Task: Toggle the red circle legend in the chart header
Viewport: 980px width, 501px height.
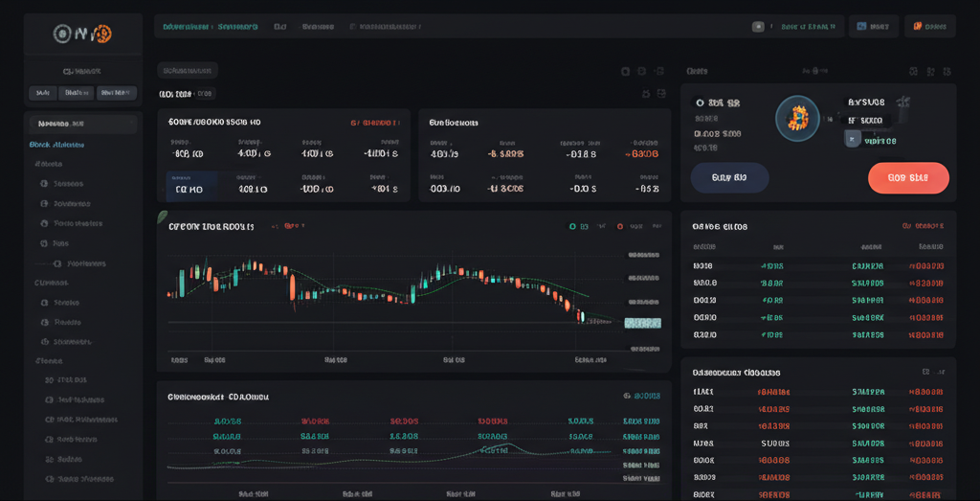Action: [620, 227]
